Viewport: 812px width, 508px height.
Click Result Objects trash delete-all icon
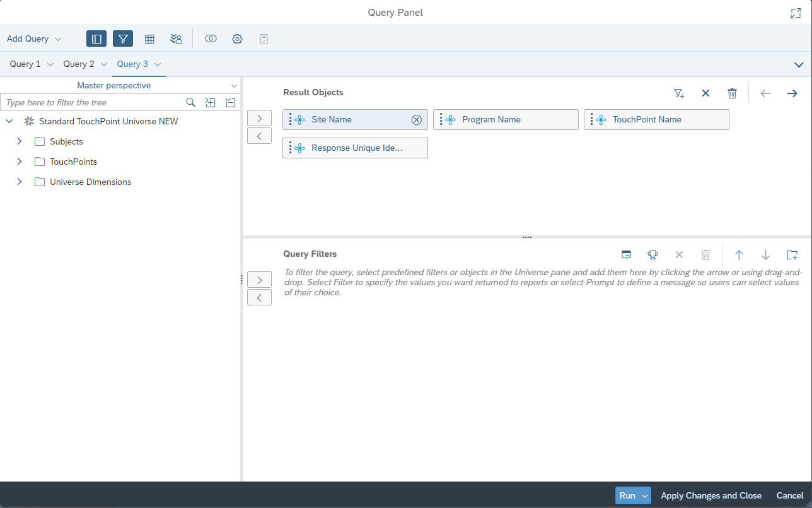pos(732,93)
